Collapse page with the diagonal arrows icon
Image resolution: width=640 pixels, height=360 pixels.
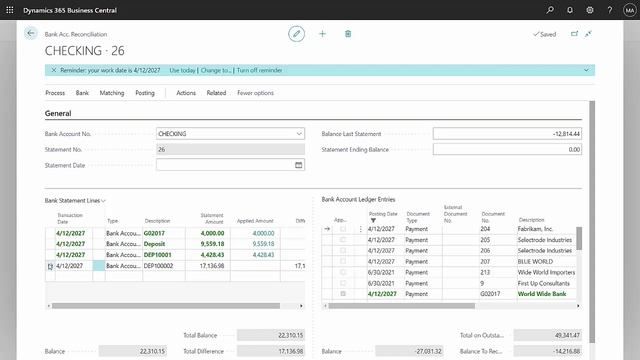coord(588,34)
